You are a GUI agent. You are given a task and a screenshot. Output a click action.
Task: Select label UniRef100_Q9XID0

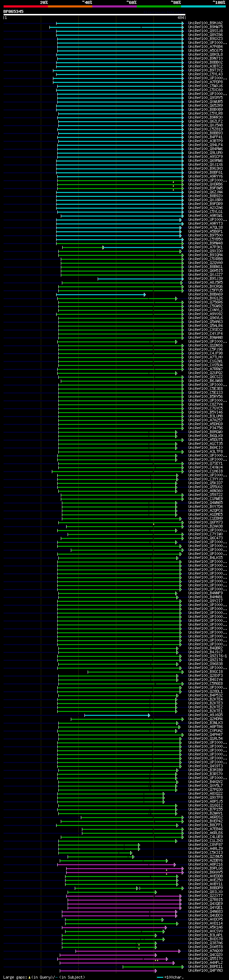[205, 251]
